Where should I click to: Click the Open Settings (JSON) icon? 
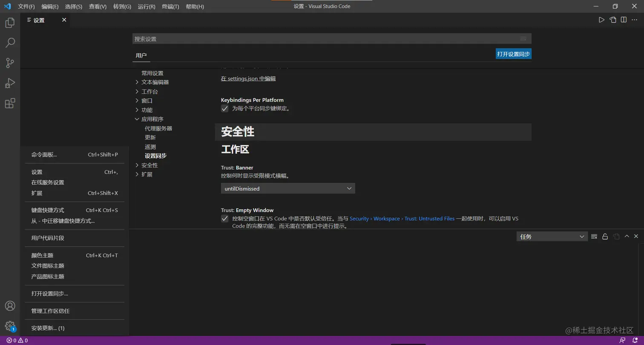[x=612, y=20]
